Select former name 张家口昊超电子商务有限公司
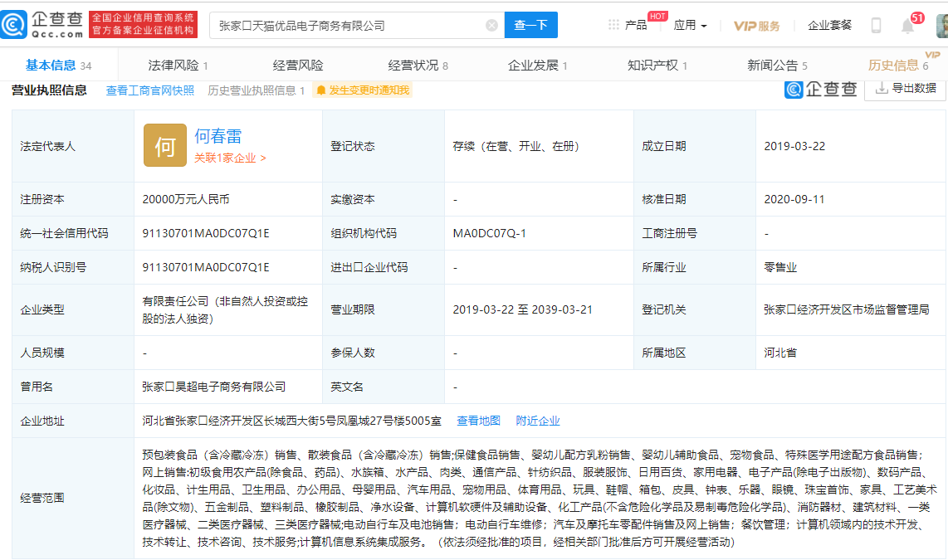 [x=213, y=387]
